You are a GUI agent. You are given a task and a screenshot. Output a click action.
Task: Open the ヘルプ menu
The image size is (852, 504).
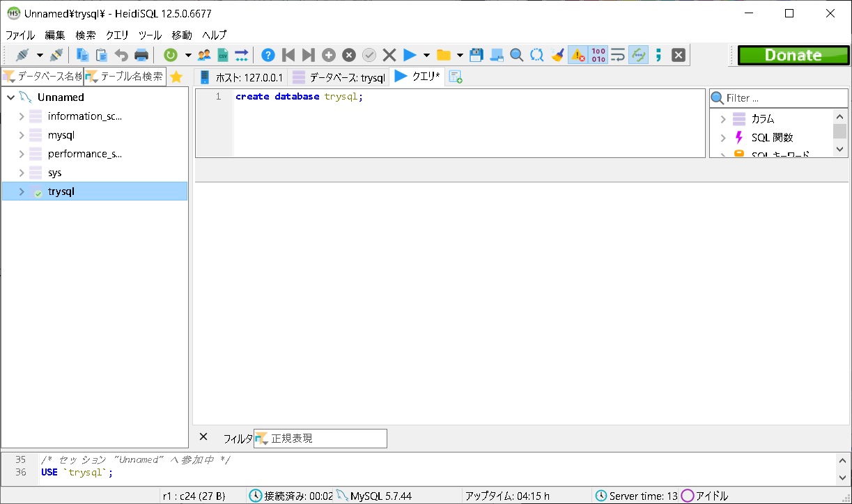[x=215, y=35]
